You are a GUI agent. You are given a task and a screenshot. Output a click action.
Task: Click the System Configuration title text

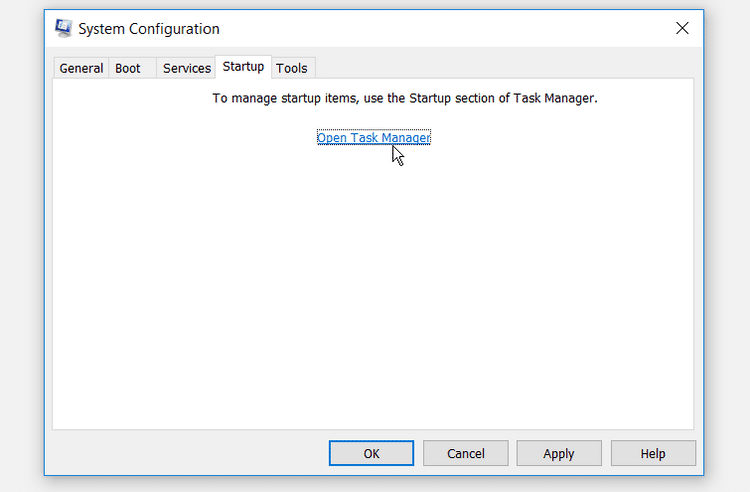pyautogui.click(x=149, y=29)
